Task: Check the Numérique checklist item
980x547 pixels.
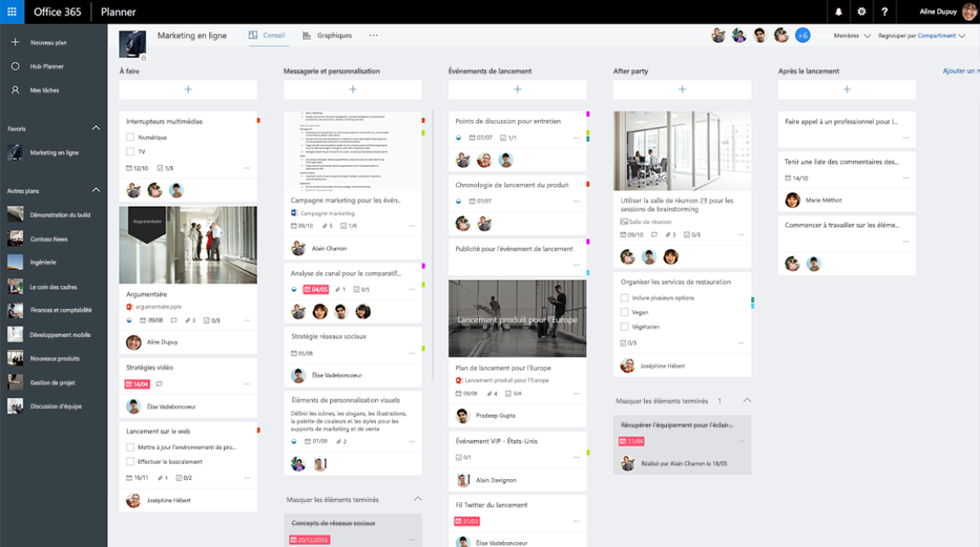Action: (x=131, y=137)
